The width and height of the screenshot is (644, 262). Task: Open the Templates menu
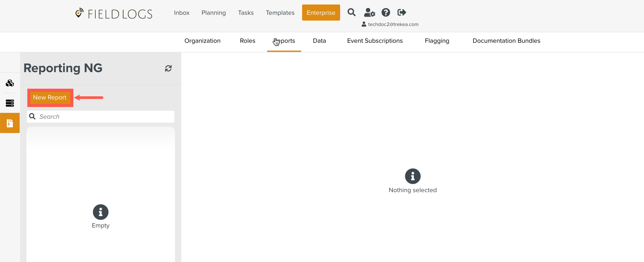pos(280,13)
